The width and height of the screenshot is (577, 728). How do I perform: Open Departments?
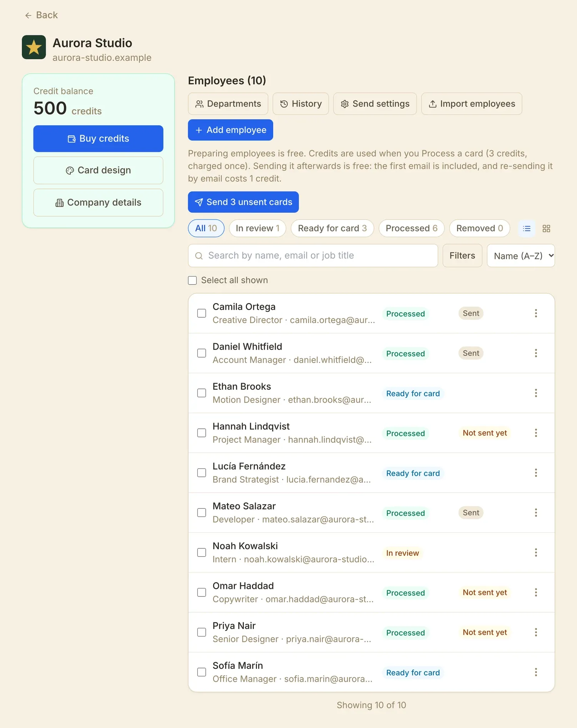point(228,104)
